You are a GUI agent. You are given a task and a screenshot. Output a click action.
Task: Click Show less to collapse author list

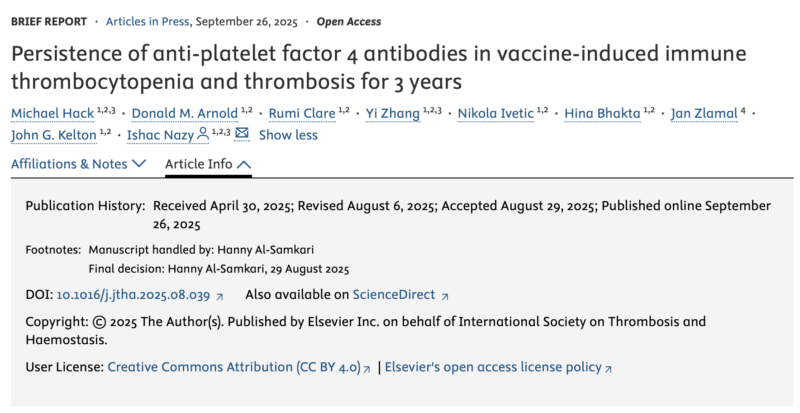(288, 135)
